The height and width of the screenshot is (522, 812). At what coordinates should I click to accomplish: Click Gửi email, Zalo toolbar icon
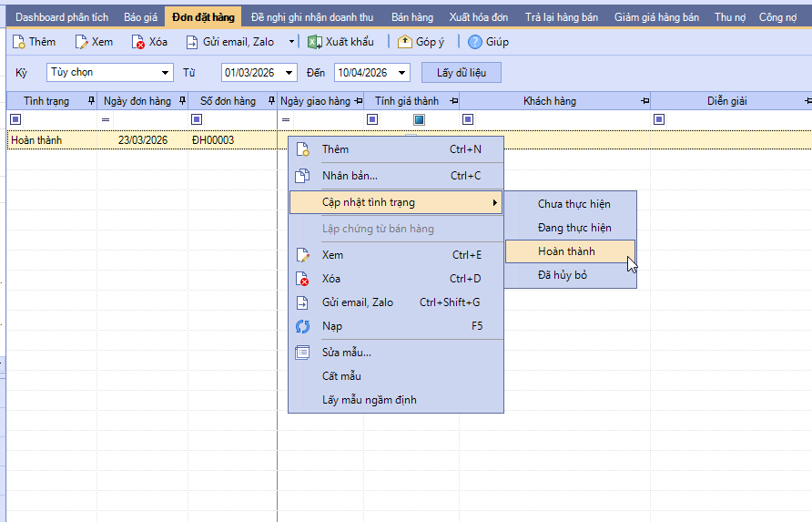pyautogui.click(x=192, y=42)
